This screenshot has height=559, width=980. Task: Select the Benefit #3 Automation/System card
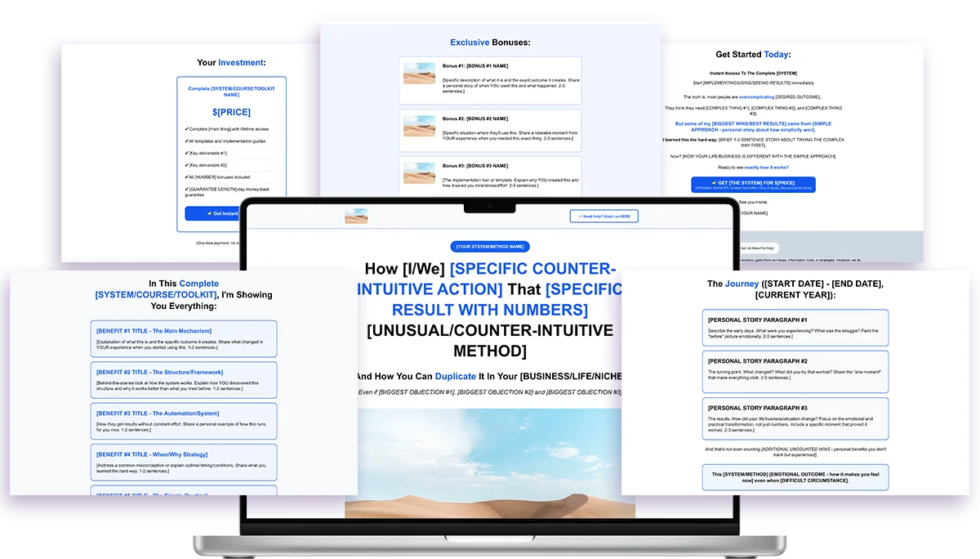click(x=184, y=421)
